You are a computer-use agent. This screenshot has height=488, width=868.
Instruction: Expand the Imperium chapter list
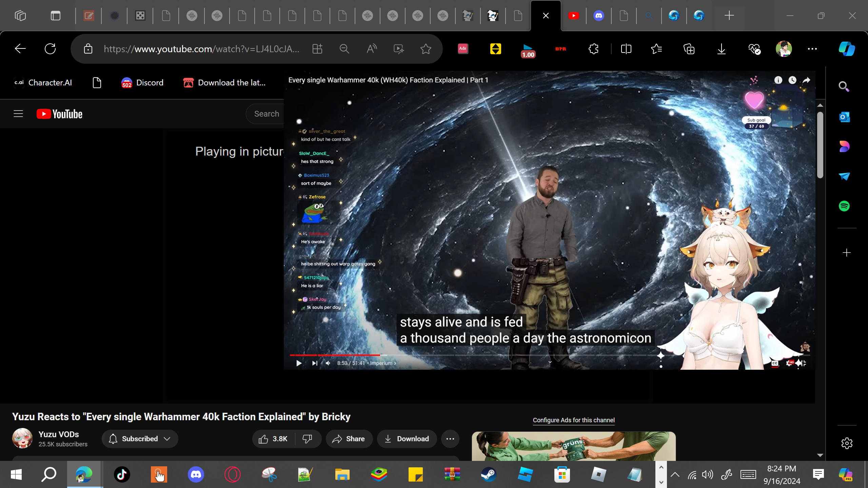coord(383,363)
